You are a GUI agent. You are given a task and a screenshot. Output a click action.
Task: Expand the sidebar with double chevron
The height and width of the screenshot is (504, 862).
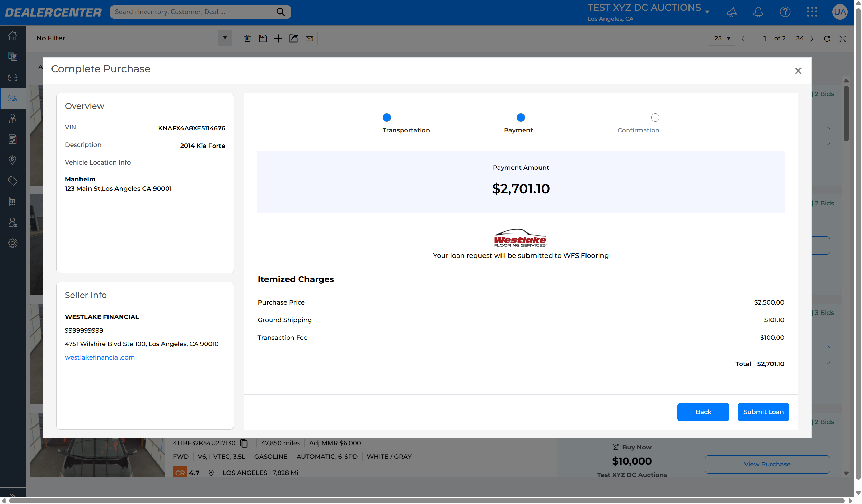click(12, 496)
